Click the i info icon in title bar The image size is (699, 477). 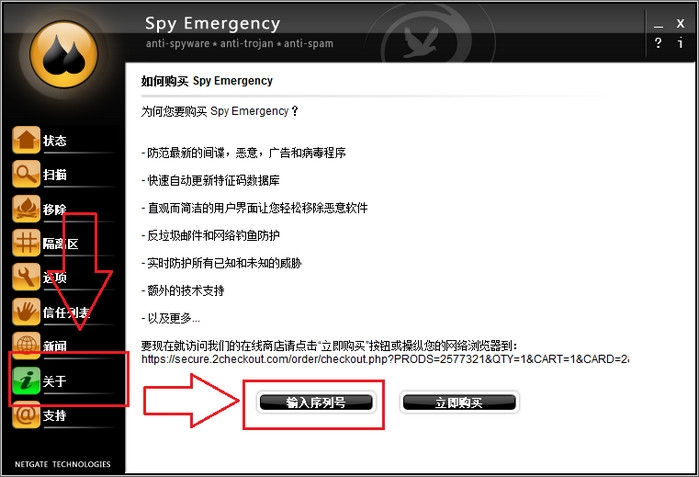tap(680, 43)
